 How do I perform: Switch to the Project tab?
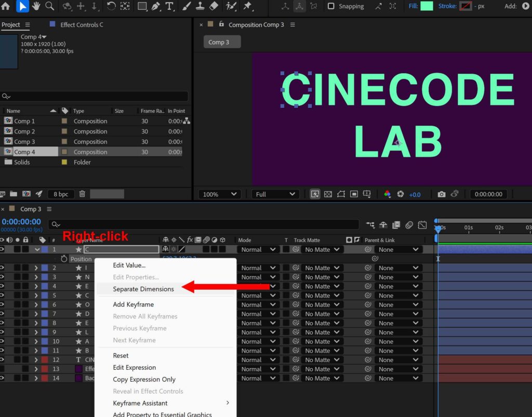(x=11, y=25)
